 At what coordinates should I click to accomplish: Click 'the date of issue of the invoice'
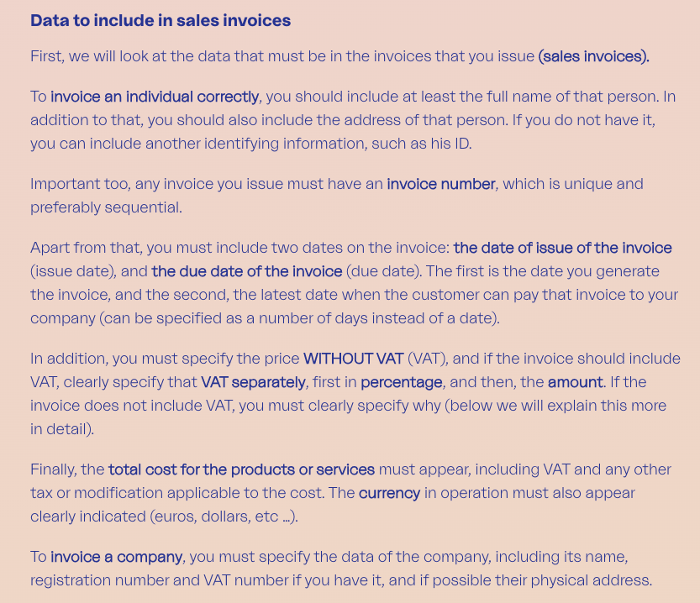[x=562, y=248]
